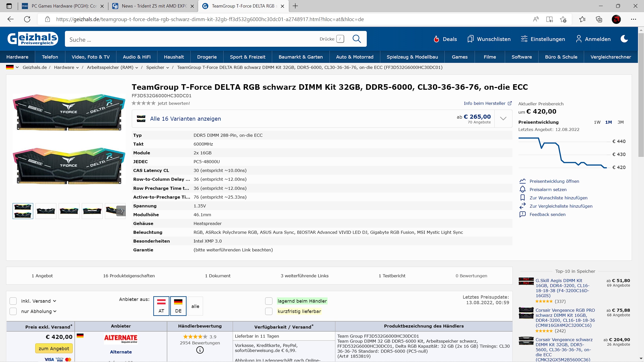The height and width of the screenshot is (362, 644).
Task: Enable the inkl. Versand checkbox
Action: [13, 301]
